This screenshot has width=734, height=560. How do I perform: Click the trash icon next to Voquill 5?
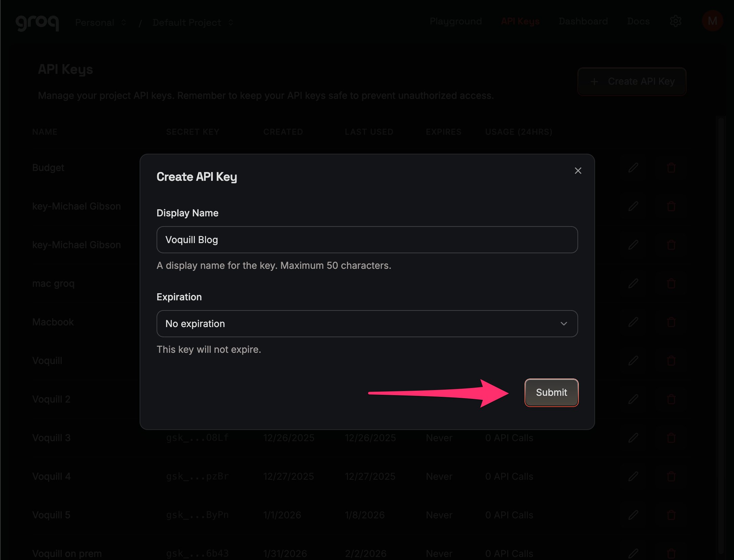tap(671, 515)
